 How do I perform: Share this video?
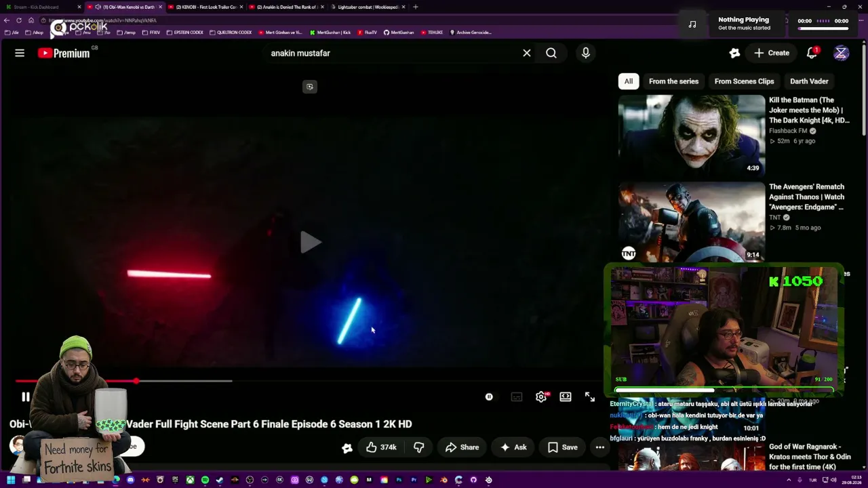[x=462, y=447]
